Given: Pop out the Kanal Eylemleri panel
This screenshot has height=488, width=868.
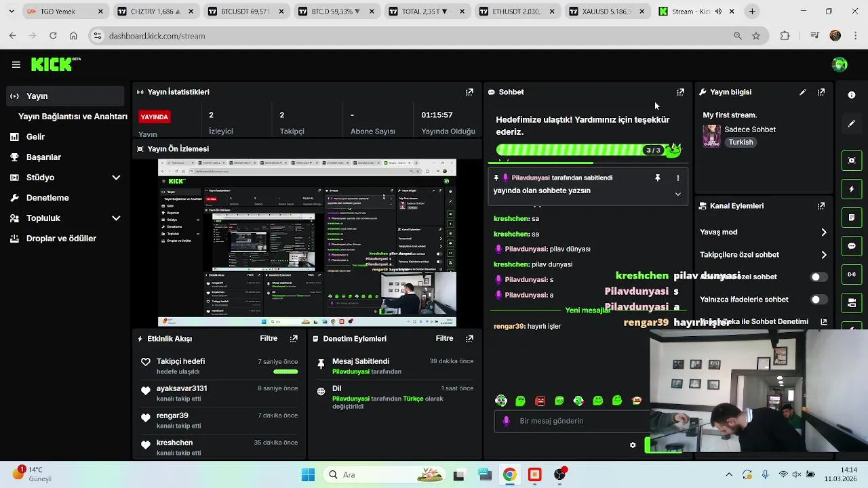Looking at the screenshot, I should tap(821, 206).
